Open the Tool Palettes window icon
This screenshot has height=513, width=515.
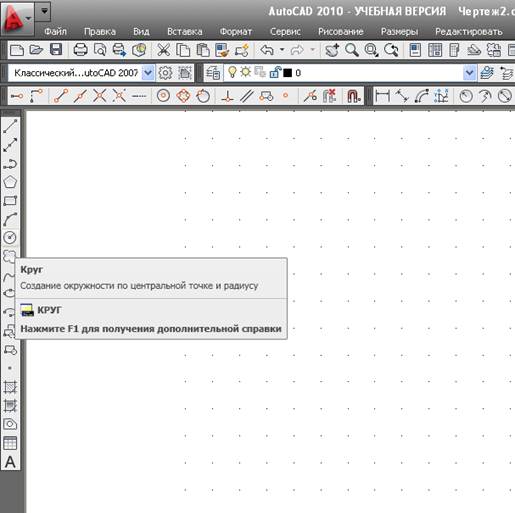454,50
